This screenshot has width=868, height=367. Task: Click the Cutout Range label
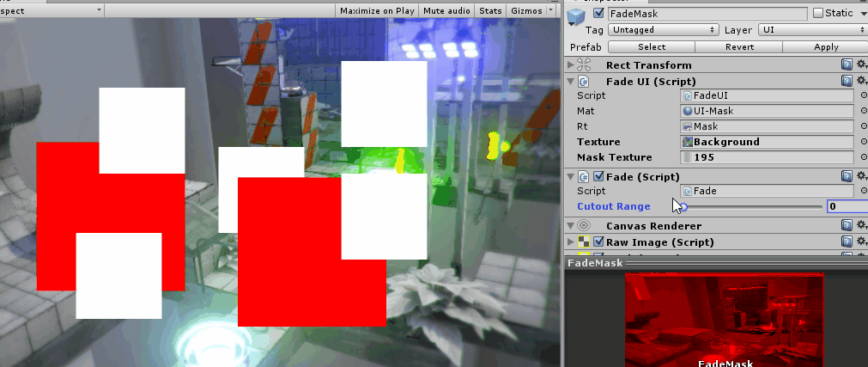(x=613, y=206)
